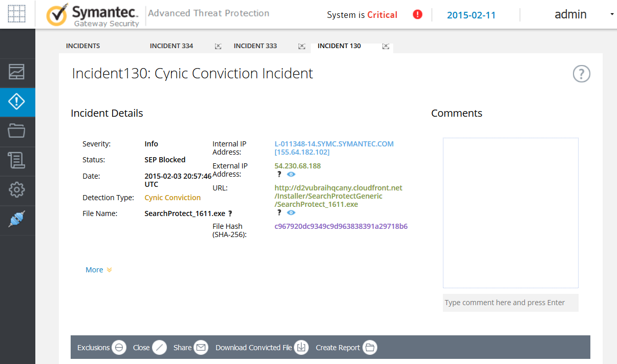Close the INCIDENT 130 tab
This screenshot has height=364, width=617.
pyautogui.click(x=386, y=46)
